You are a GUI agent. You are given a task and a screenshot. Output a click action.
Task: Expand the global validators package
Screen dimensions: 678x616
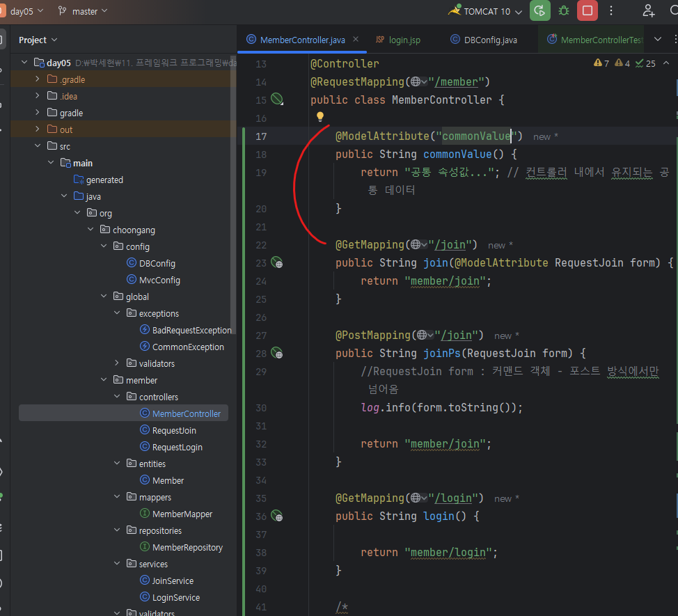[x=117, y=363]
